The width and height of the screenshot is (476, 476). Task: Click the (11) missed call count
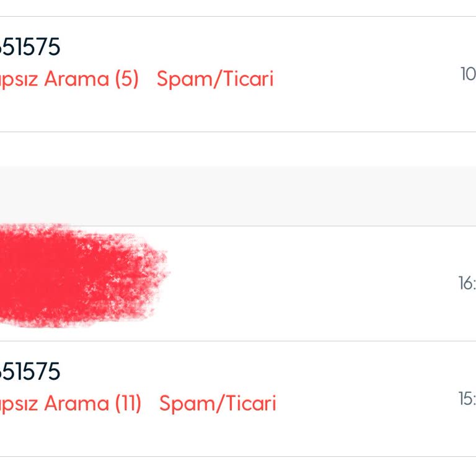[128, 403]
